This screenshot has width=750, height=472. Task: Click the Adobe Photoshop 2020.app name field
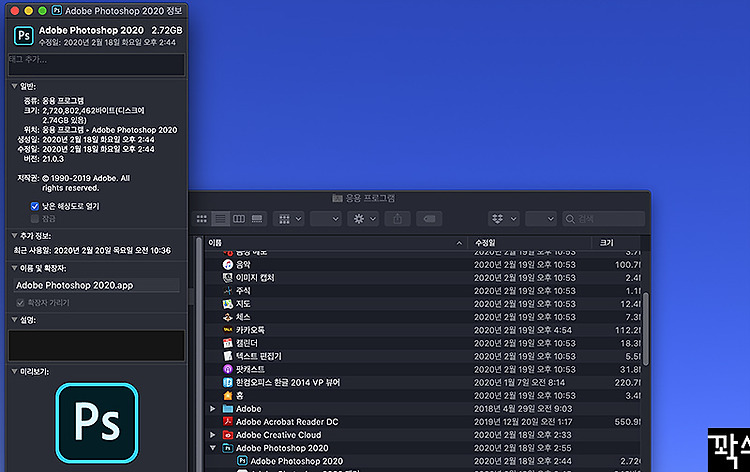click(97, 285)
